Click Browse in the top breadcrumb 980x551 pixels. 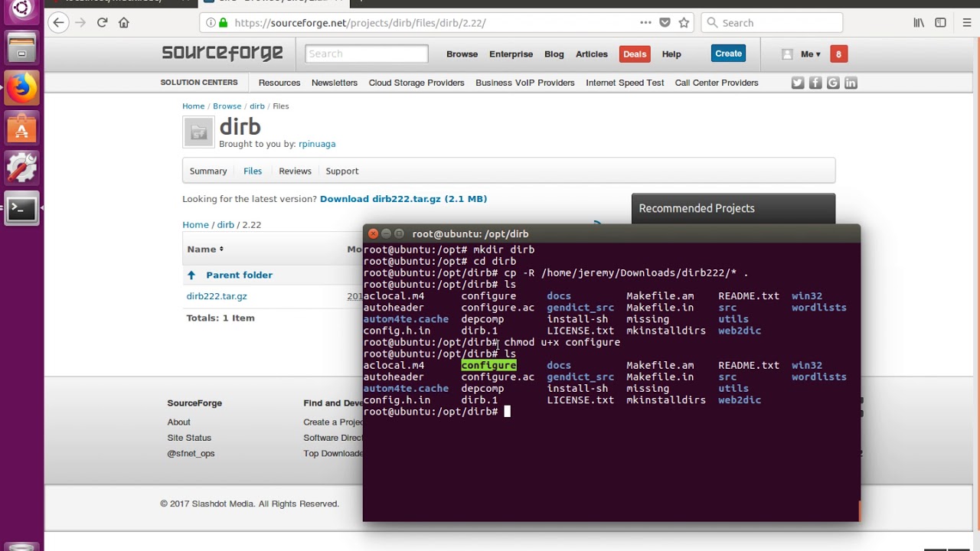pyautogui.click(x=227, y=106)
